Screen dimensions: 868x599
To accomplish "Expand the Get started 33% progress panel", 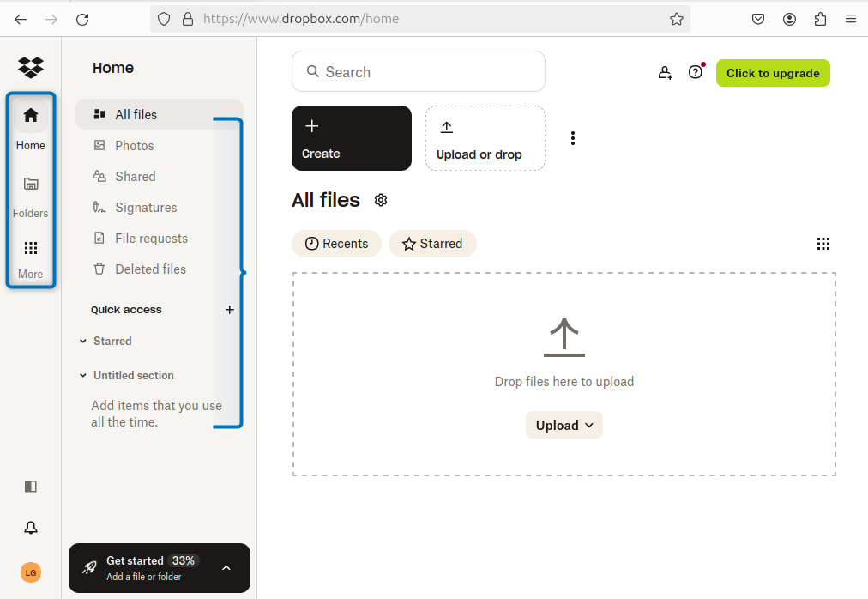I will point(226,568).
